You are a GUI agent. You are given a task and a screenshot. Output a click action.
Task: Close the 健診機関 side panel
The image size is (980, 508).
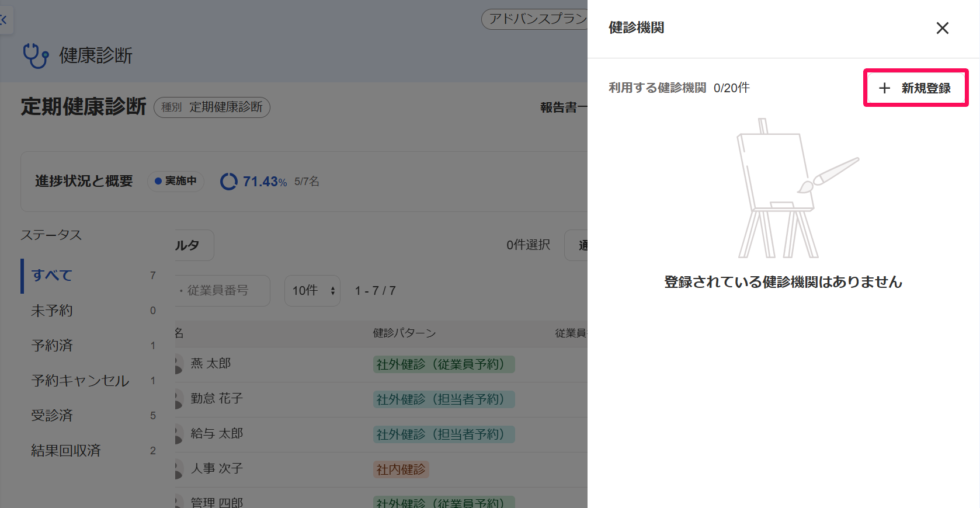pyautogui.click(x=942, y=28)
